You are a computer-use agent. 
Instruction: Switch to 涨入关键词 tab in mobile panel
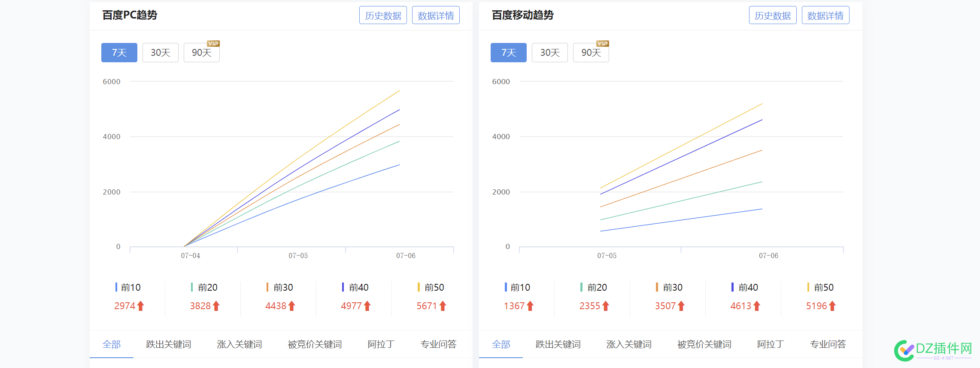click(x=629, y=344)
